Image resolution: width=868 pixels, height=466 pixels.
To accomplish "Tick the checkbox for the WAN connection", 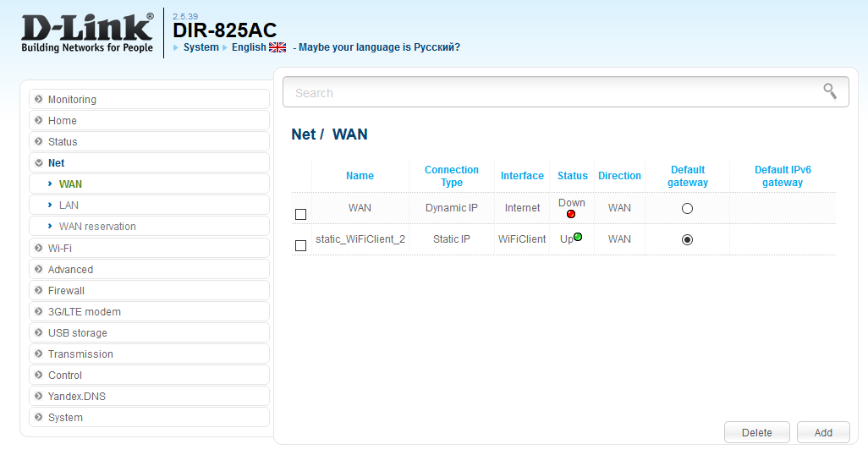I will coord(300,214).
